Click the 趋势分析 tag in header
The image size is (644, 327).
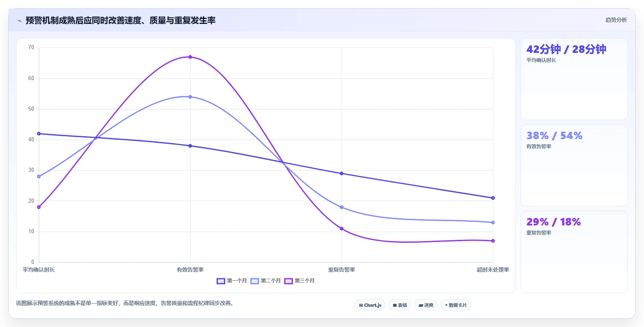[x=616, y=20]
